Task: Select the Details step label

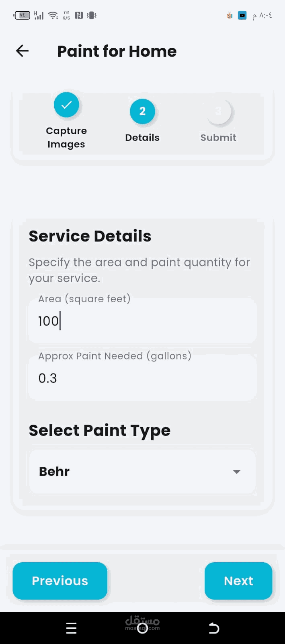Action: pyautogui.click(x=142, y=138)
